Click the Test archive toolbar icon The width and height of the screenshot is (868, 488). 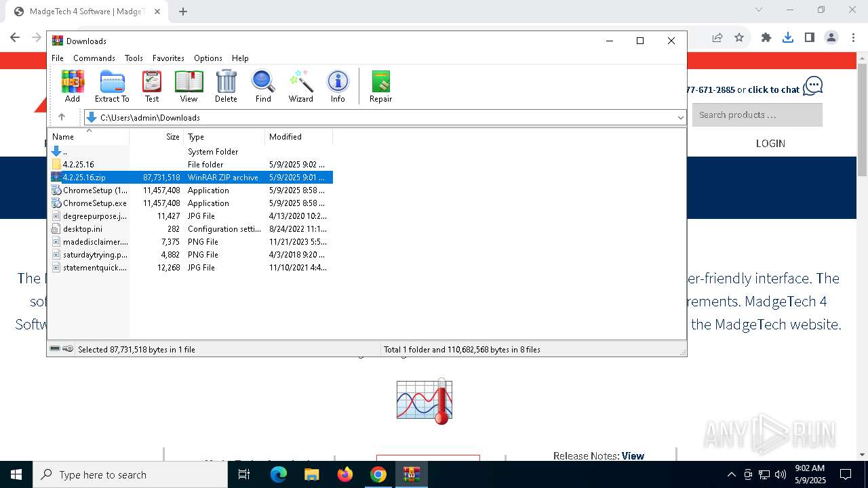[x=152, y=86]
